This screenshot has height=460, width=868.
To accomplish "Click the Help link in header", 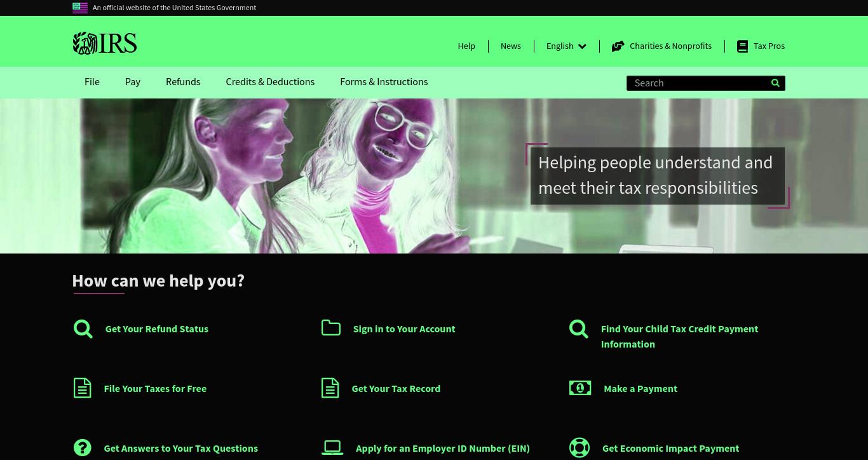I will [x=466, y=46].
